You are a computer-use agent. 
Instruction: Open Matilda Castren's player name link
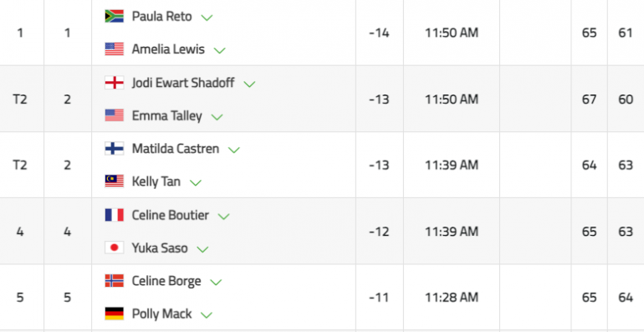pyautogui.click(x=176, y=148)
